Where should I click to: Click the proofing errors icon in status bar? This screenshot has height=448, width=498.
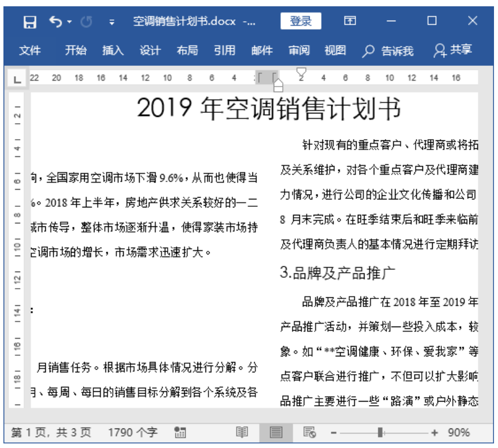coord(180,433)
